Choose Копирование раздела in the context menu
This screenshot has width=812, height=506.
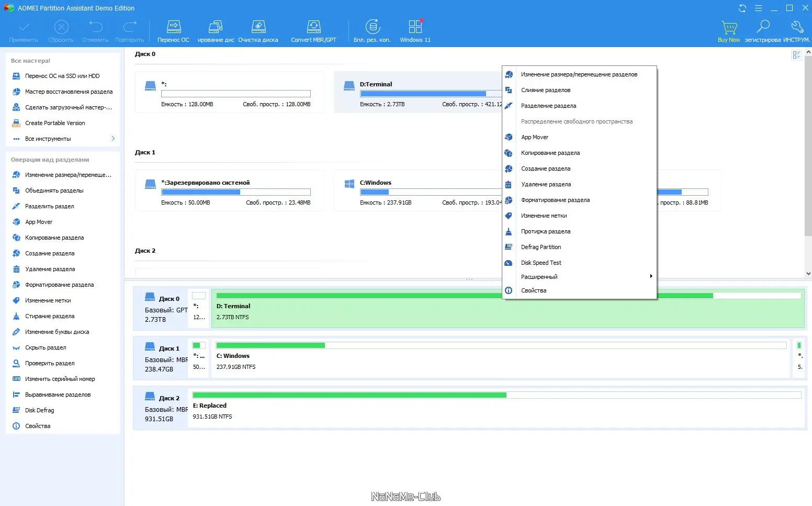pos(579,153)
